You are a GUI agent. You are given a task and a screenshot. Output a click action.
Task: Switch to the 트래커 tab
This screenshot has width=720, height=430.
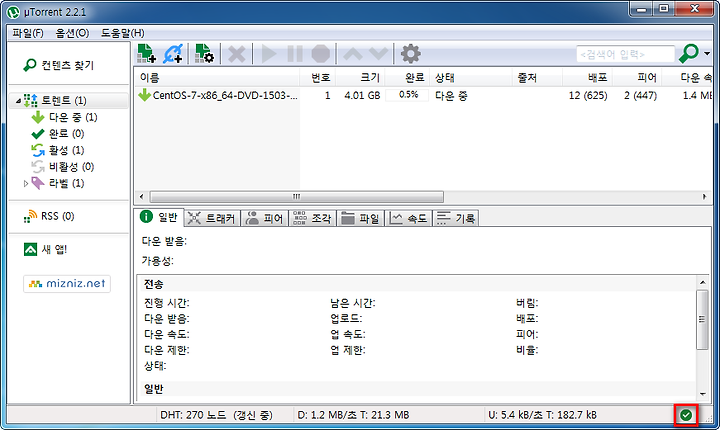click(x=212, y=218)
